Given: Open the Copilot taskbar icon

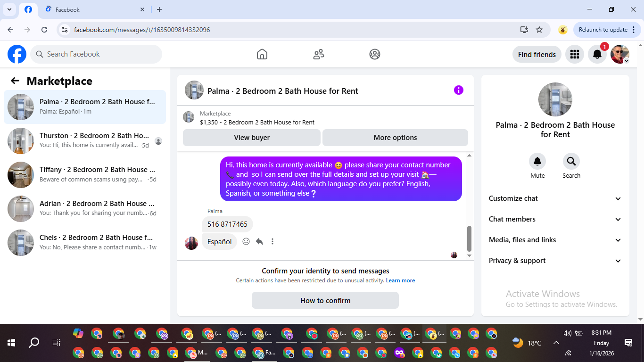Looking at the screenshot, I should [x=78, y=334].
